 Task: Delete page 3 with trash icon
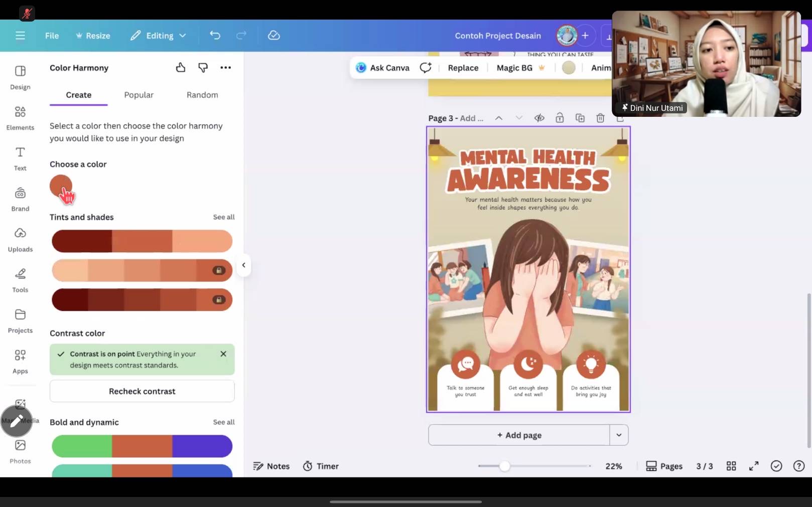coord(600,118)
